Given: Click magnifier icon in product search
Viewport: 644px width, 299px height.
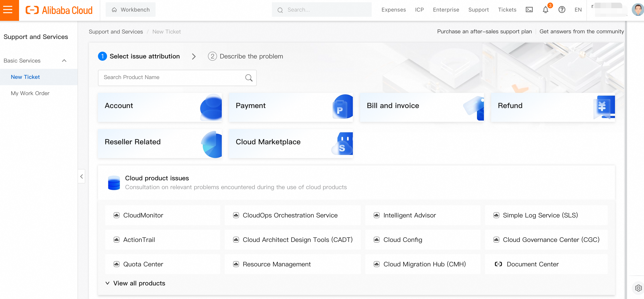Looking at the screenshot, I should pos(249,78).
